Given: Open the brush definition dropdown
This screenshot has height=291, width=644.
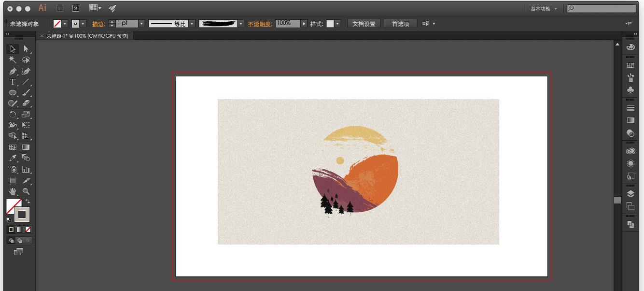Looking at the screenshot, I should coord(240,23).
